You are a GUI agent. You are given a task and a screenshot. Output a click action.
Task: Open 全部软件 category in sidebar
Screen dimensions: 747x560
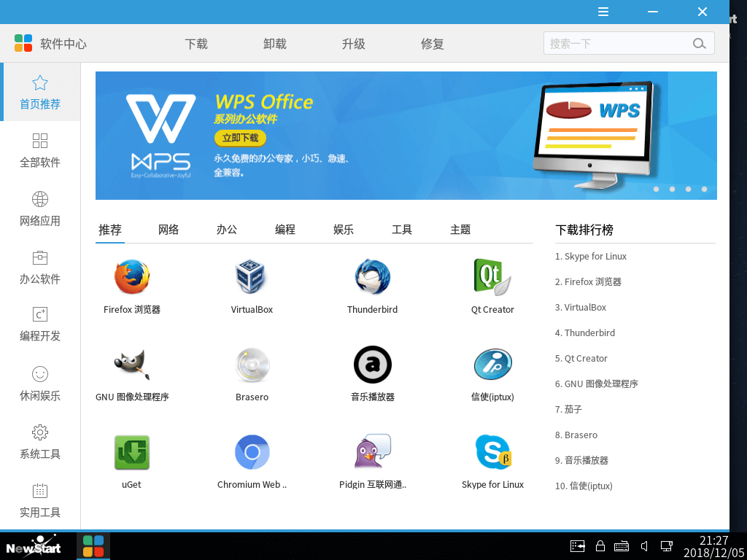click(x=40, y=150)
